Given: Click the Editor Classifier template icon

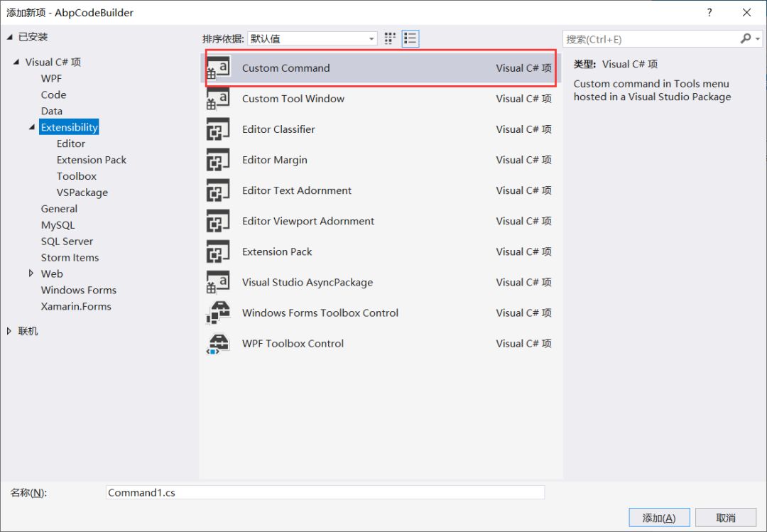Looking at the screenshot, I should pos(218,129).
